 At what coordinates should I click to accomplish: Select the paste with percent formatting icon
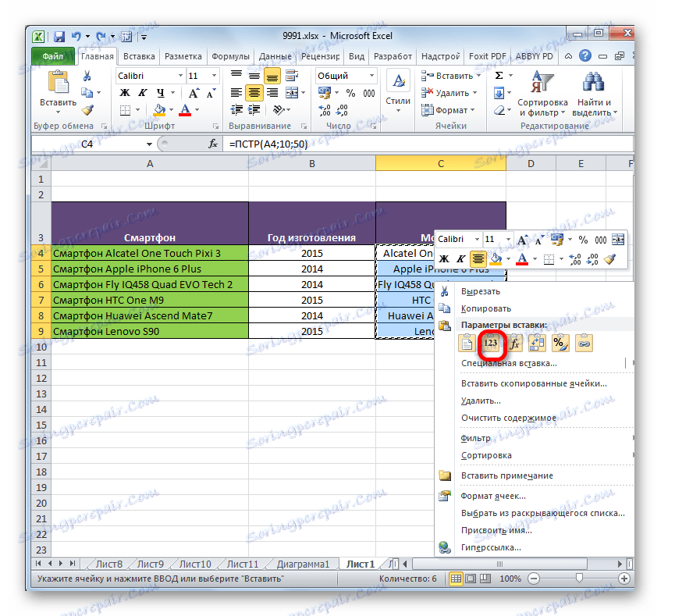pyautogui.click(x=560, y=343)
